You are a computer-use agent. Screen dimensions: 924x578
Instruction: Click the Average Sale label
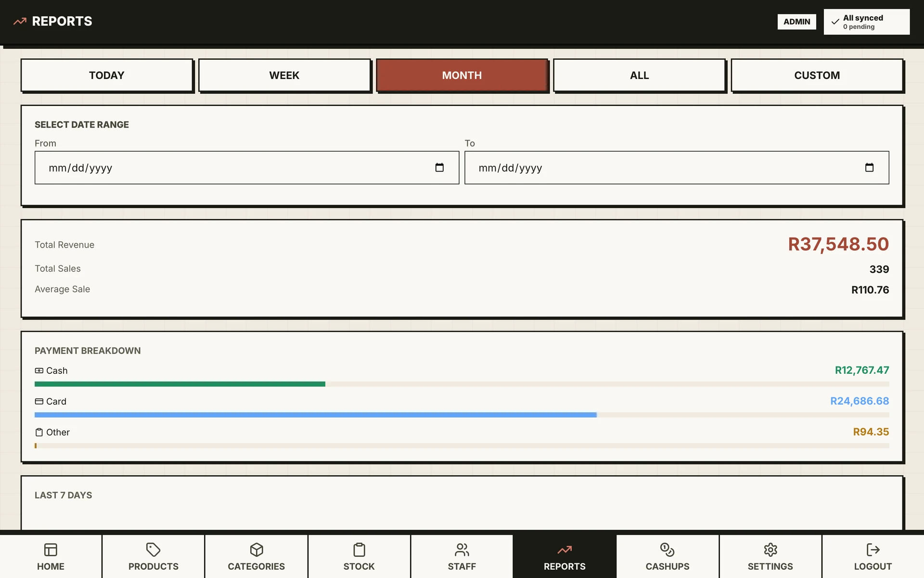tap(62, 289)
